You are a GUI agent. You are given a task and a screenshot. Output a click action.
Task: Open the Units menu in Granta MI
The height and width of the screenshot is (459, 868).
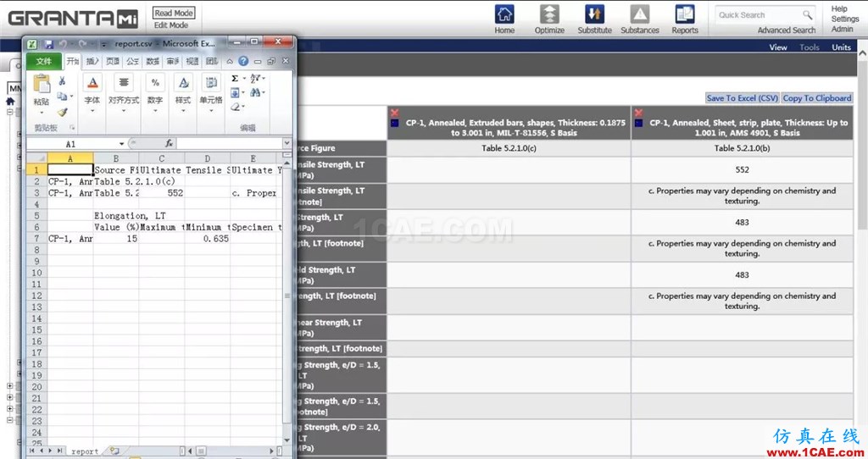[841, 47]
